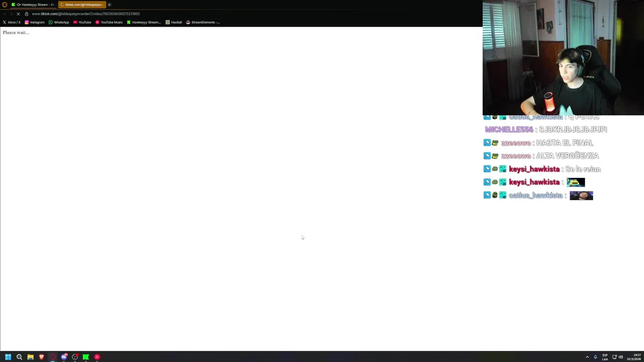The image size is (644, 362).
Task: Open the Inicio / X bookmark
Action: point(12,22)
